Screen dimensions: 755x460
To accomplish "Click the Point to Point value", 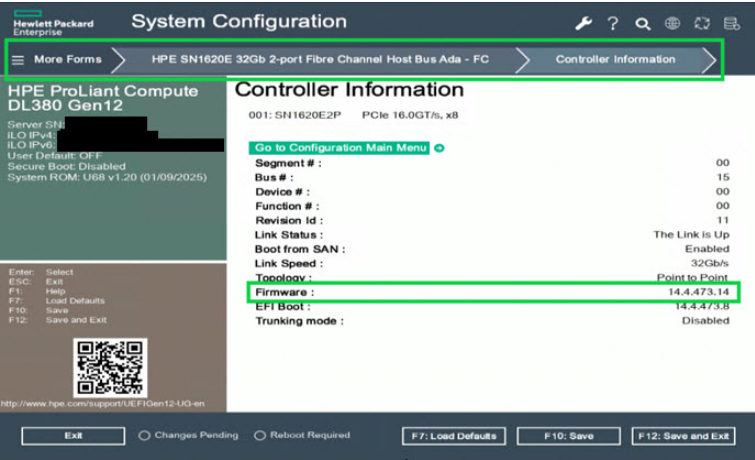I will [x=692, y=277].
